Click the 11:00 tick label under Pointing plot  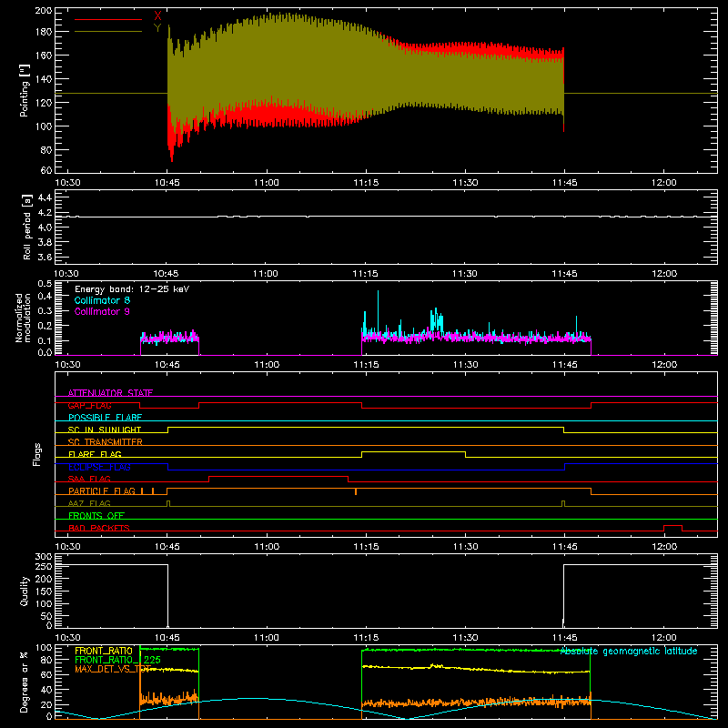pos(267,183)
